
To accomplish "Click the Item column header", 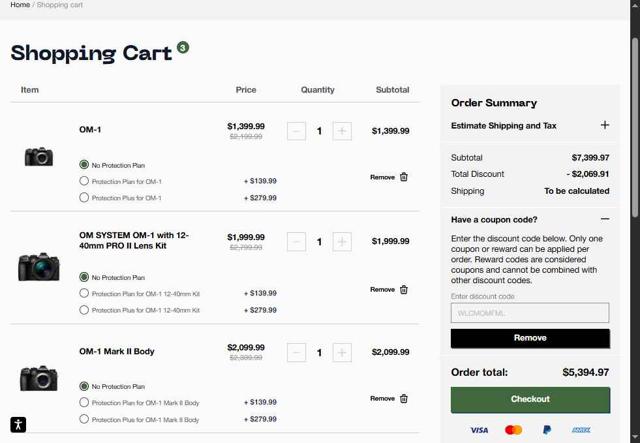I will pos(30,90).
